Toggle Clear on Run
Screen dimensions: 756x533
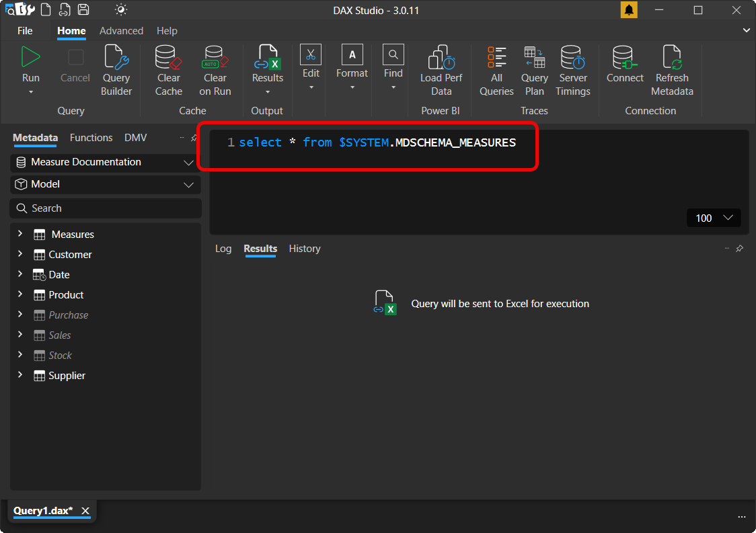point(215,71)
